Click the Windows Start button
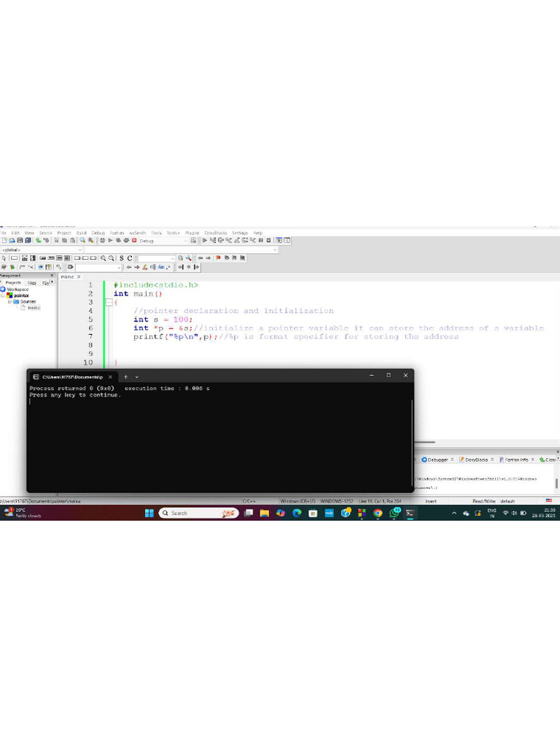 149,513
